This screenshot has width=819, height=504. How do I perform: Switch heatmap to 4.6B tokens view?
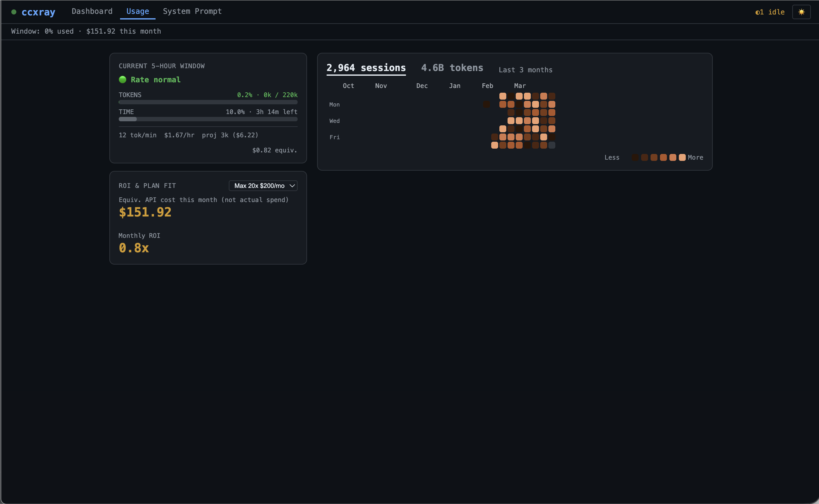click(x=452, y=68)
